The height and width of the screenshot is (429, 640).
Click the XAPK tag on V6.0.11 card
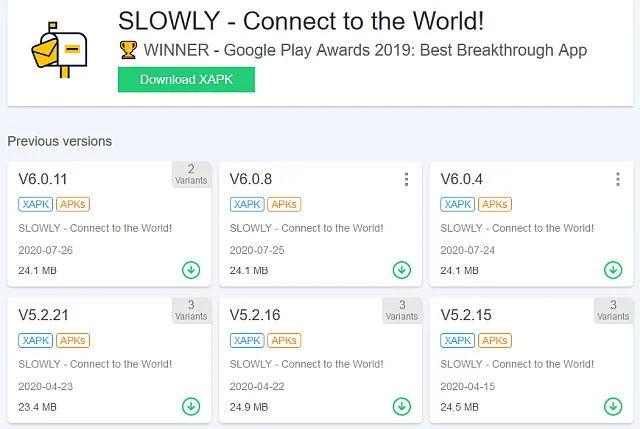(x=36, y=204)
